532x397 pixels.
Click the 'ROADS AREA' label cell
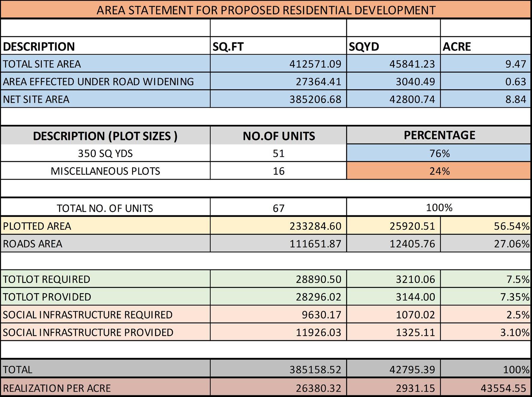click(x=105, y=243)
